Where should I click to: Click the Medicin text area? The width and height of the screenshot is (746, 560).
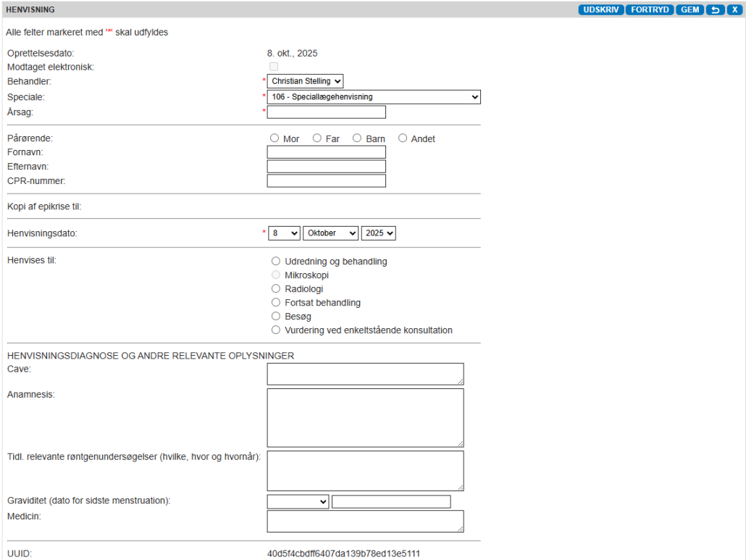[x=365, y=522]
